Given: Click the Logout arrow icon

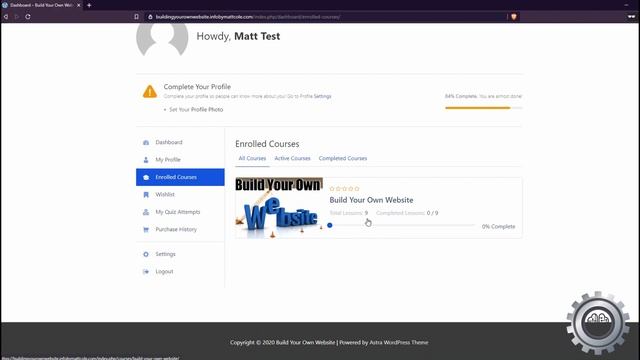Looking at the screenshot, I should [146, 271].
